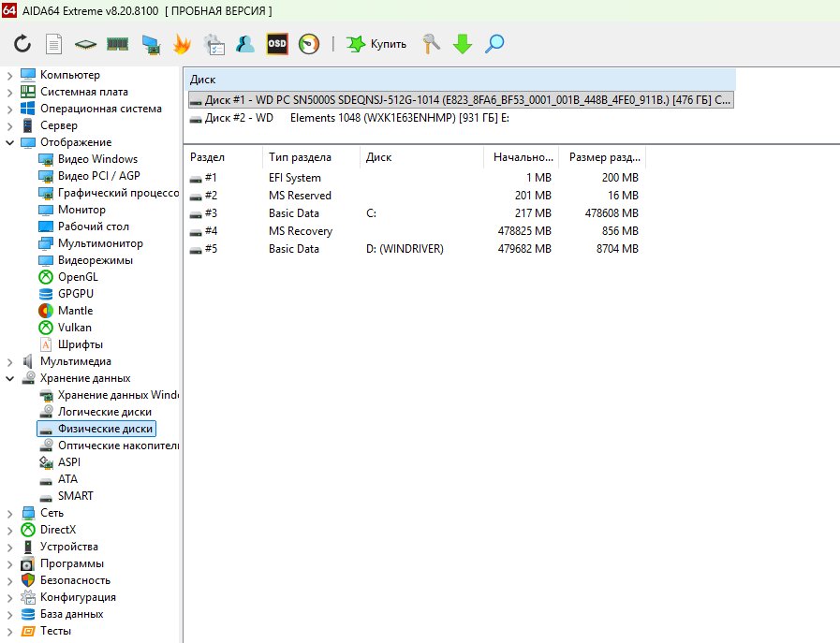840x643 pixels.
Task: Open the OSD panel icon
Action: point(277,44)
